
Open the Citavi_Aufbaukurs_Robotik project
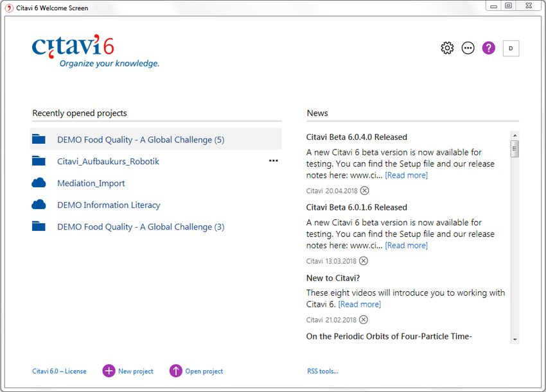[x=108, y=162]
